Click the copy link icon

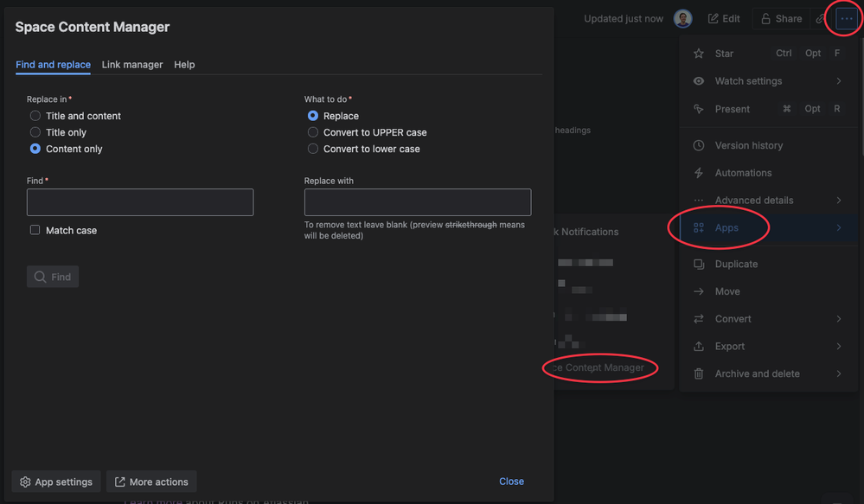[821, 19]
